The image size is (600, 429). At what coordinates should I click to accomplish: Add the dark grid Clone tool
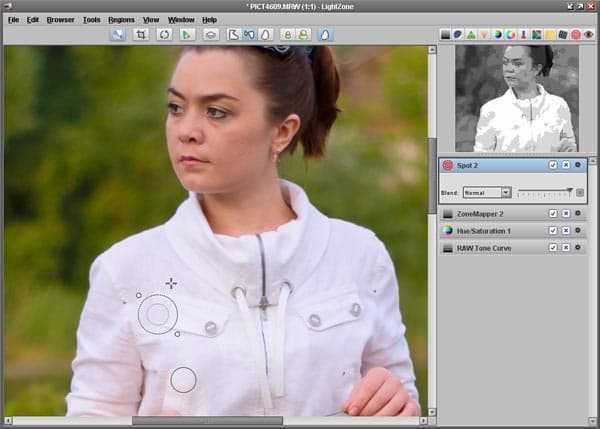[x=563, y=35]
